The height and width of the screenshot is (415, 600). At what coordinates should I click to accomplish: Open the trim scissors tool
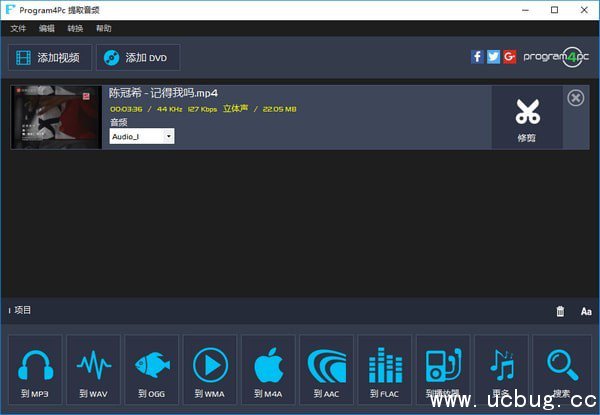(527, 117)
